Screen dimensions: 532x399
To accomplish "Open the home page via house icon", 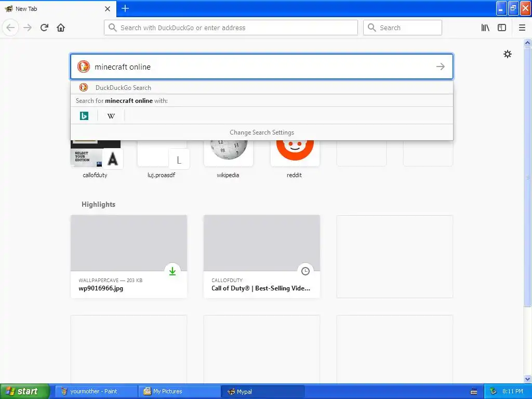I will [x=61, y=28].
